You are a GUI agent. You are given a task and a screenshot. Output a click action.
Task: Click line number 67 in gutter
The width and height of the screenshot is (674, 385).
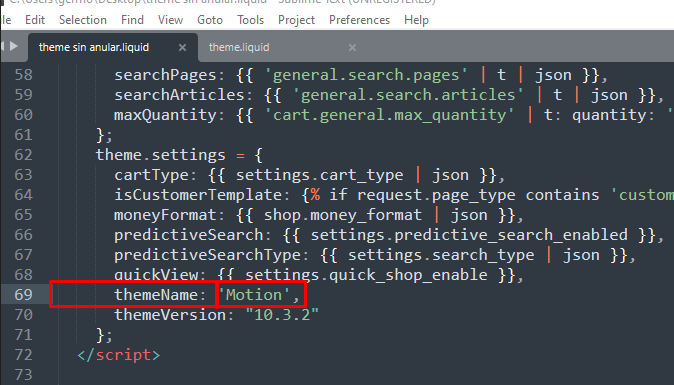(x=24, y=254)
